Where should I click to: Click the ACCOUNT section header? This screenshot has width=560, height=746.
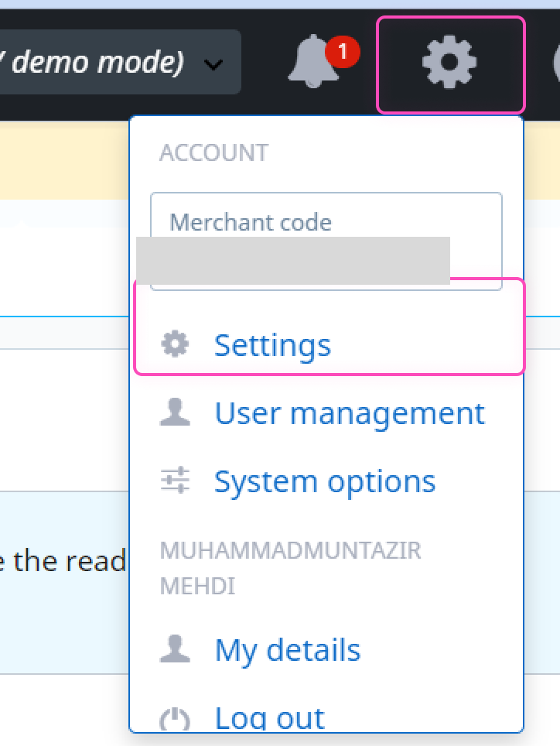213,152
